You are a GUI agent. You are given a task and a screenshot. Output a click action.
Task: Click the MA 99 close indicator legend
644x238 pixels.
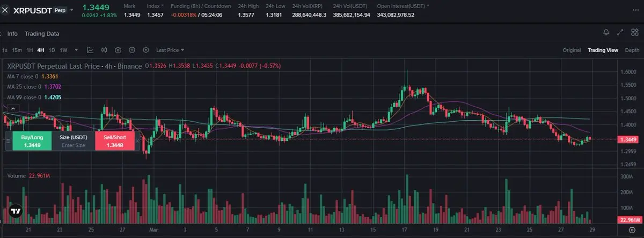click(x=34, y=97)
